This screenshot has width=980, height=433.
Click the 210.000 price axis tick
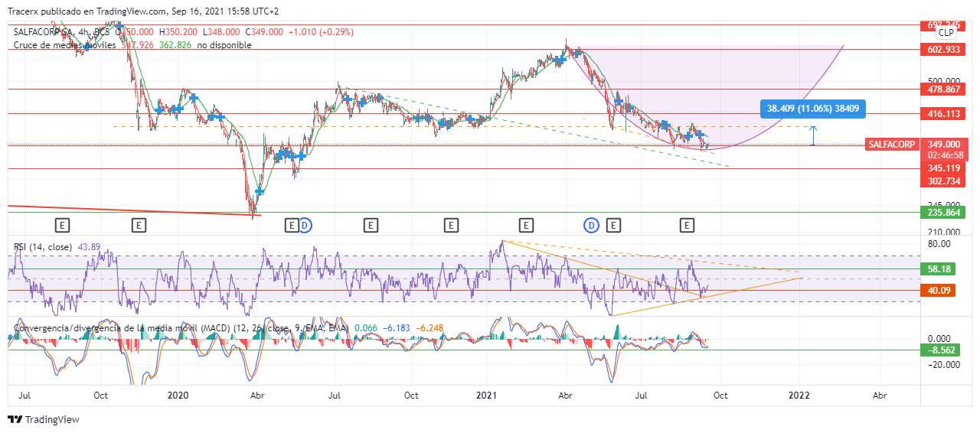point(942,232)
